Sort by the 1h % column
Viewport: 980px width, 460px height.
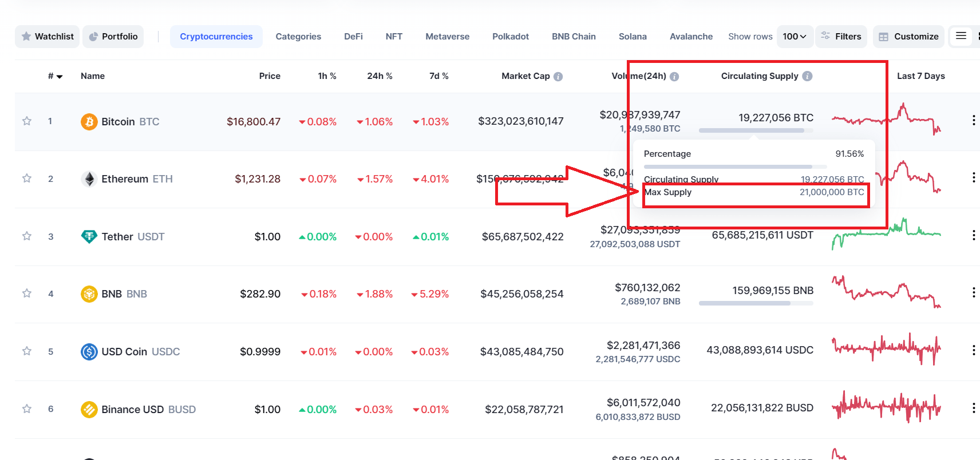[x=327, y=76]
